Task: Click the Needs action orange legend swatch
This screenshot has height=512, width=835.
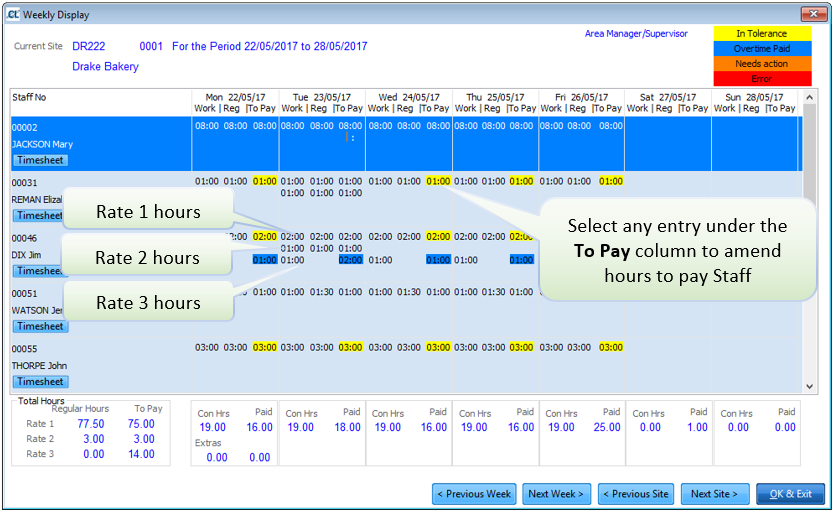Action: [762, 63]
